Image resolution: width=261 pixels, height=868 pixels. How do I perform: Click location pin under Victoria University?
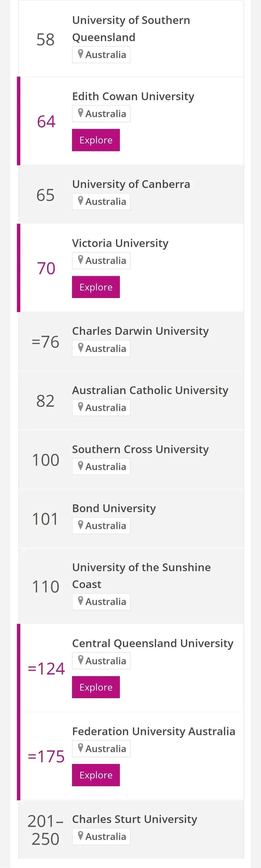[x=80, y=260]
